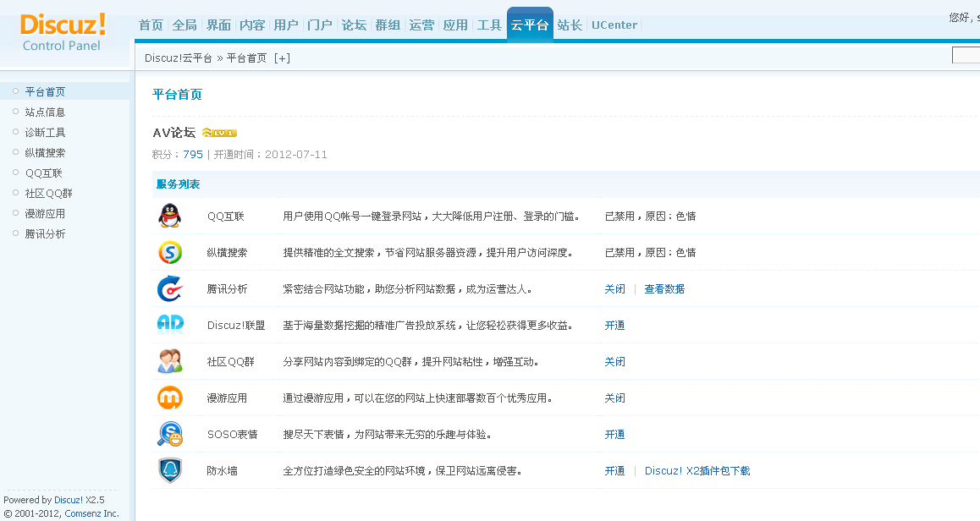Click 关闭 for 社区QQ群
The width and height of the screenshot is (980, 521).
coord(614,361)
